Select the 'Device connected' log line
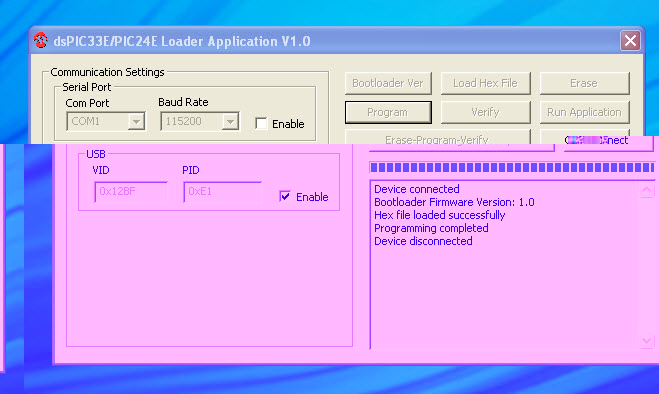 [416, 189]
